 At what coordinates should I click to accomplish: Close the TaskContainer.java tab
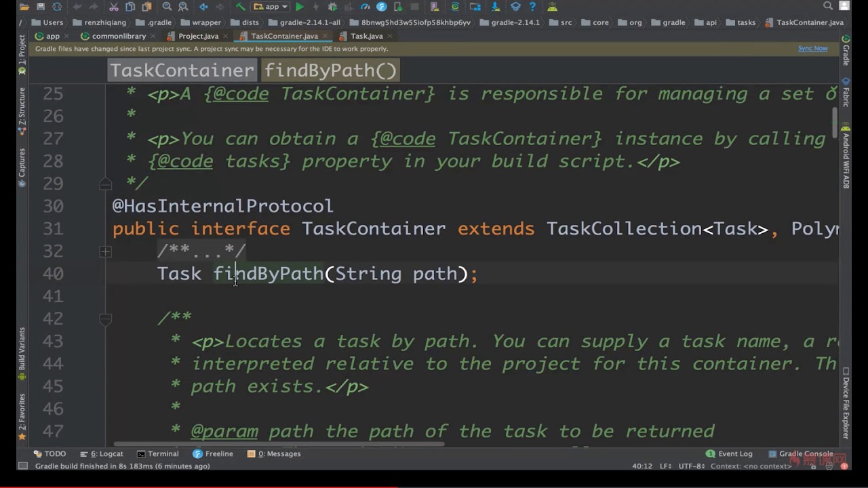point(325,36)
